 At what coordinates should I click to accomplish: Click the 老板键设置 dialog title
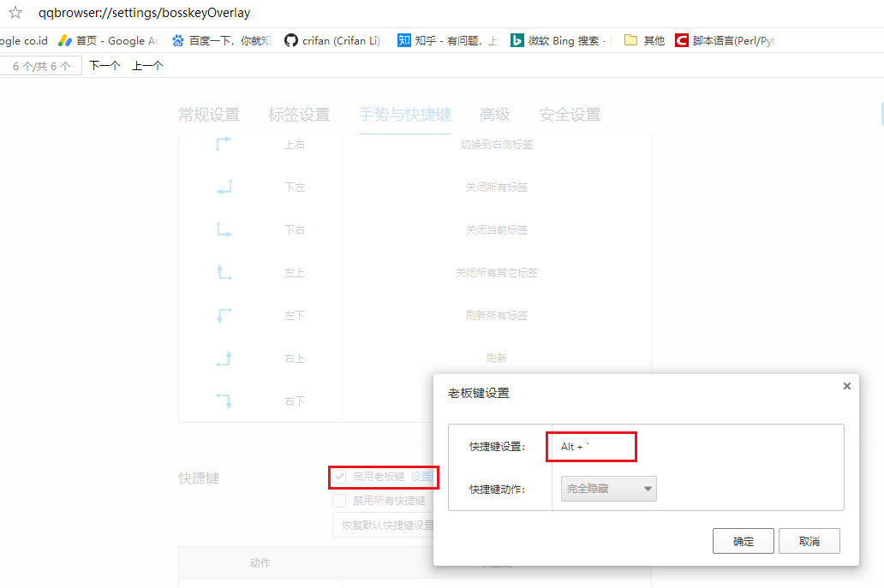tap(479, 393)
